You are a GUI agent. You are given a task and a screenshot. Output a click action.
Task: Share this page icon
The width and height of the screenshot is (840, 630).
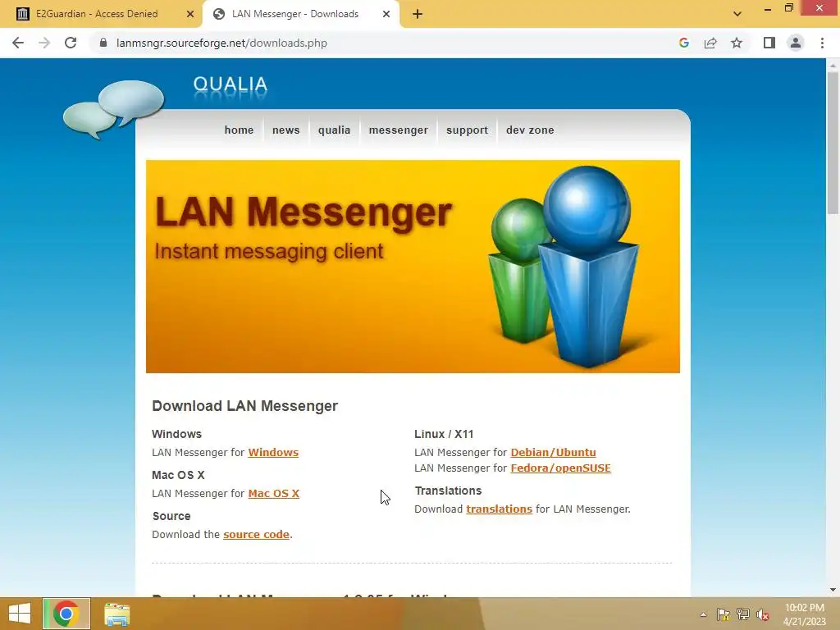710,43
